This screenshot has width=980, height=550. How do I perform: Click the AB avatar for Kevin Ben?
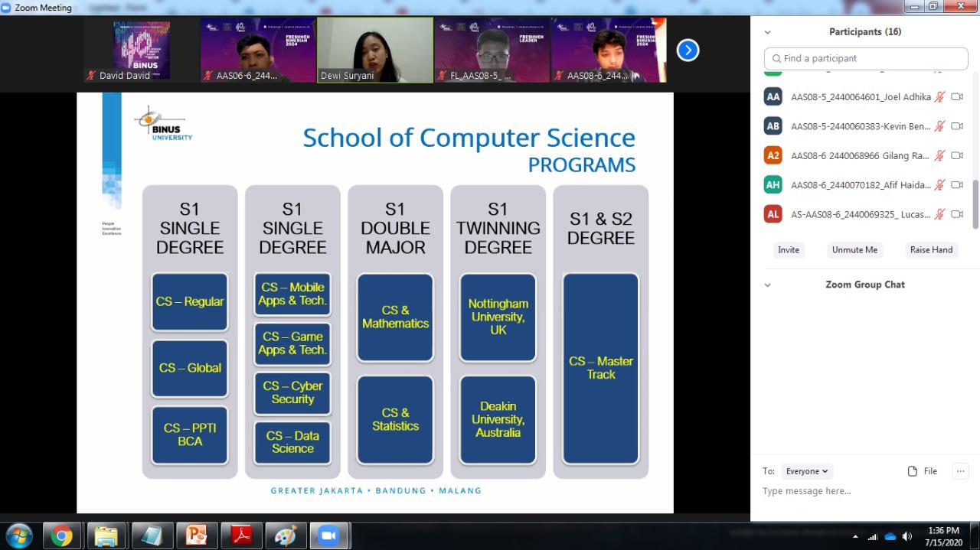[773, 126]
